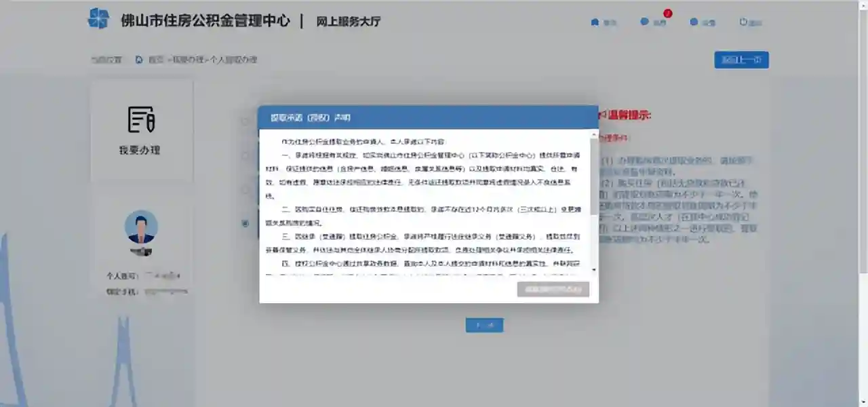
Task: Select the selected radio button in the list
Action: click(245, 223)
